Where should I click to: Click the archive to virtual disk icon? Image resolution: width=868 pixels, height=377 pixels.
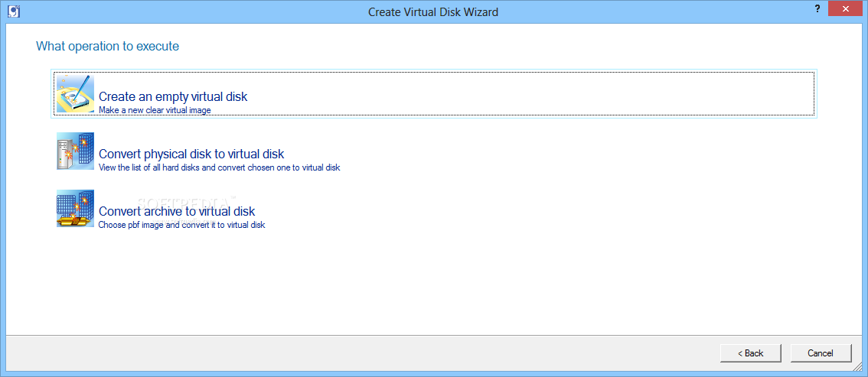click(75, 209)
